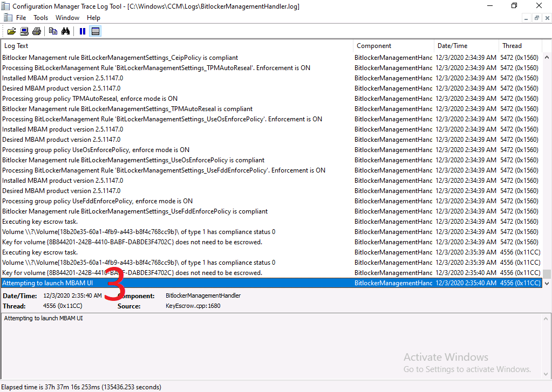
Task: Click the log list scrollbar thumb
Action: click(547, 274)
